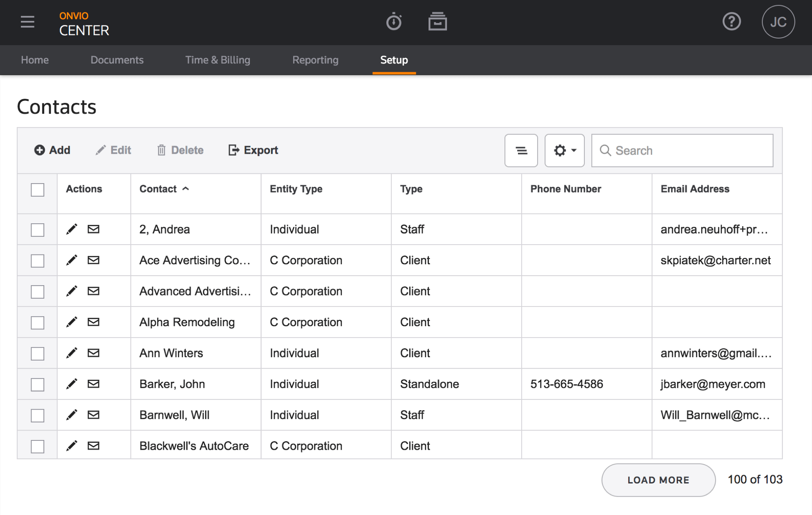Click the Alpha Remodeling contact name
This screenshot has width=812, height=515.
coord(187,322)
